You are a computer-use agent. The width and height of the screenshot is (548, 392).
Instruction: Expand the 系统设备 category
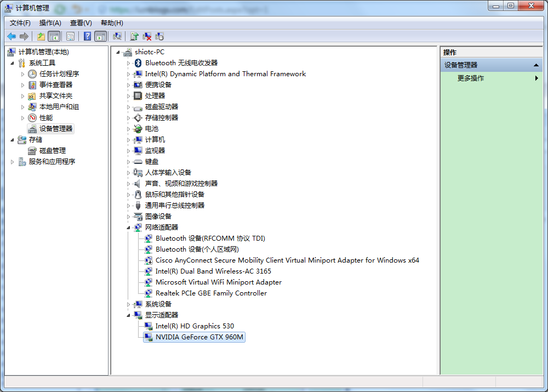[x=128, y=305]
